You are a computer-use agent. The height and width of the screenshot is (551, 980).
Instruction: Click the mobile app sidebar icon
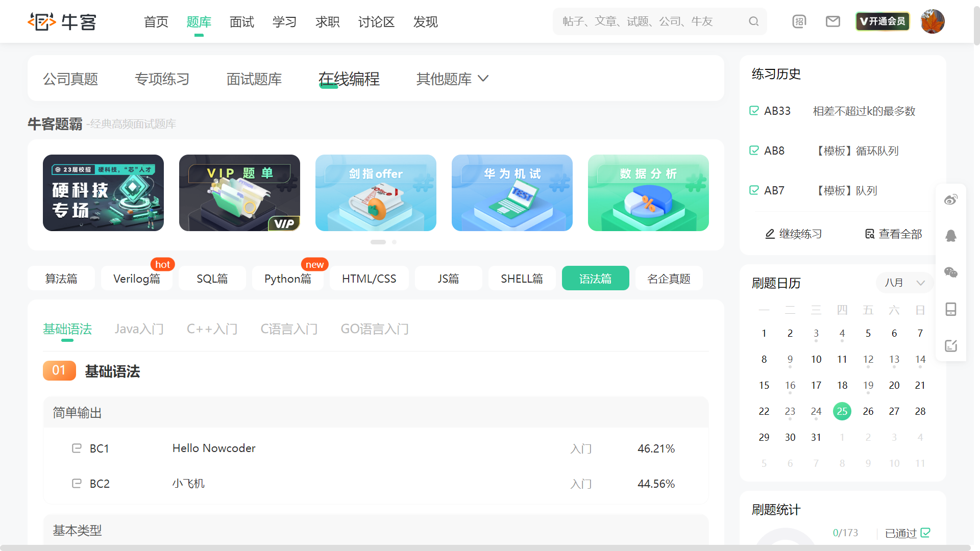pyautogui.click(x=950, y=309)
